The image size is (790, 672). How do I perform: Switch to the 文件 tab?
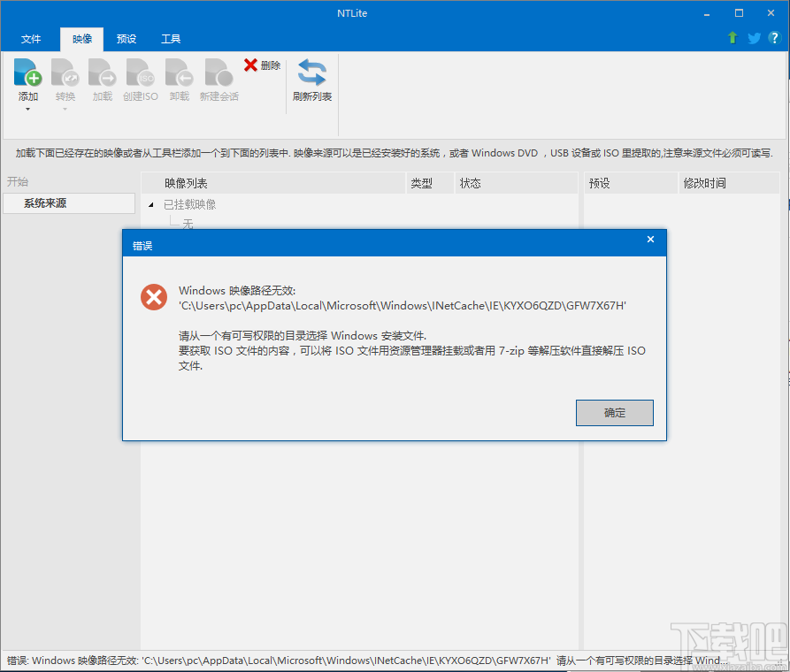pyautogui.click(x=31, y=39)
